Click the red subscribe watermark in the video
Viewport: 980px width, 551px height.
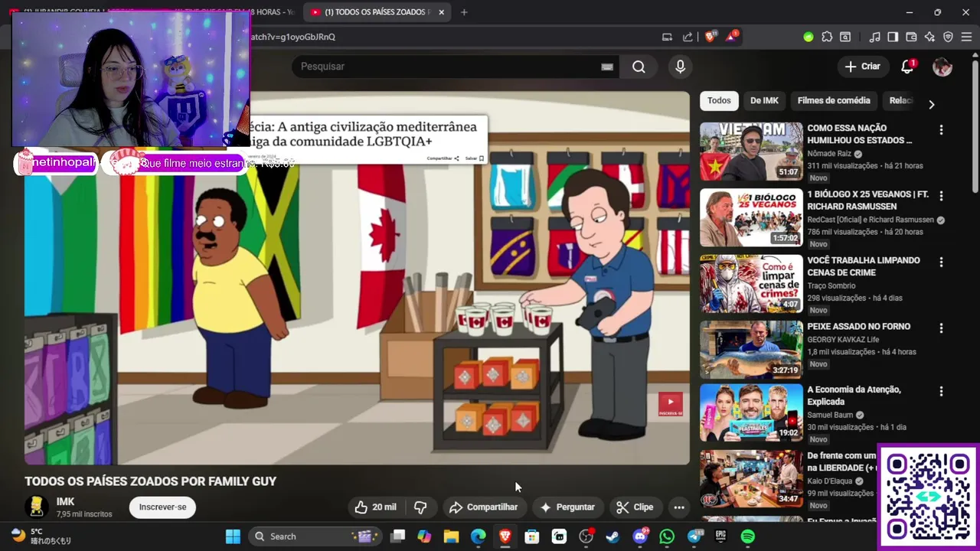click(670, 404)
